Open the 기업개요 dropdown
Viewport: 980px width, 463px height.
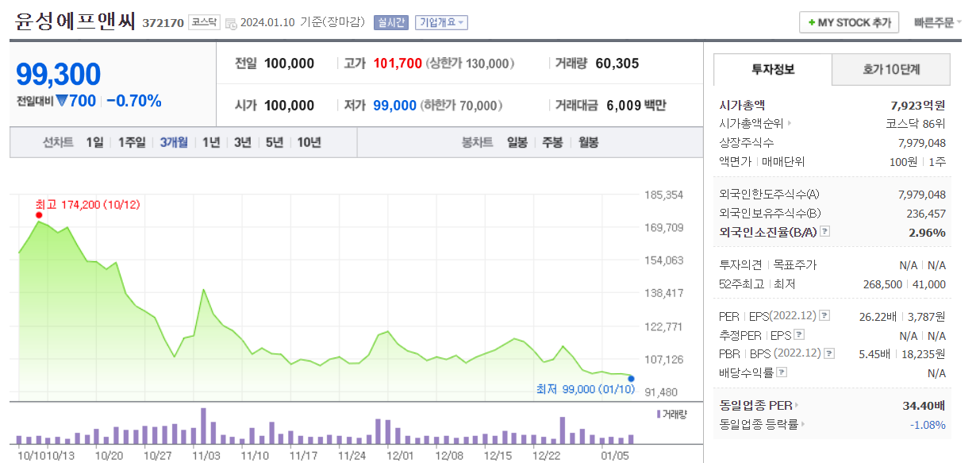[442, 22]
